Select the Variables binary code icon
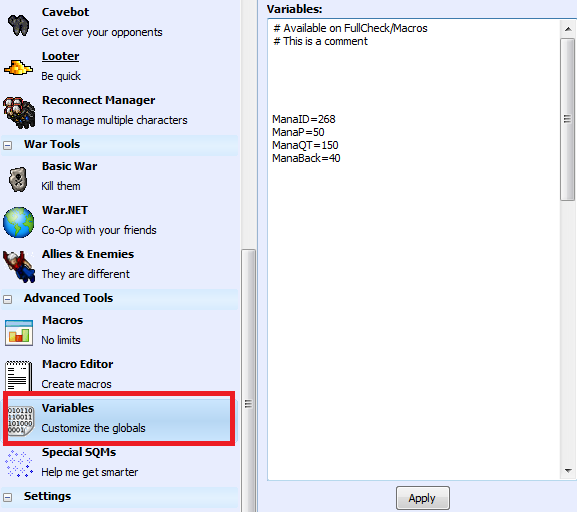 point(21,420)
